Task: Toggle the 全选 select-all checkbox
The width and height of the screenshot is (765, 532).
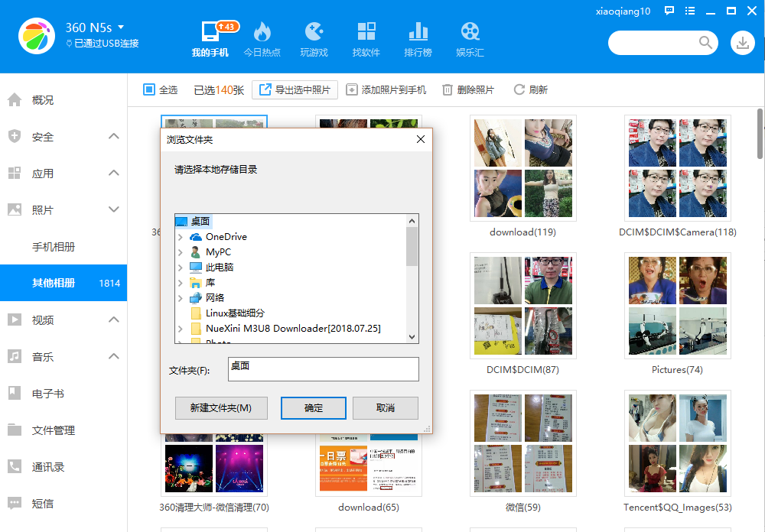Action: click(149, 89)
